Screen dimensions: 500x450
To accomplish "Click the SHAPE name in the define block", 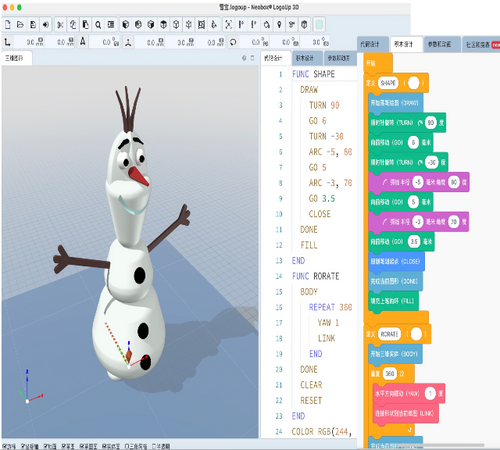I will click(x=388, y=83).
